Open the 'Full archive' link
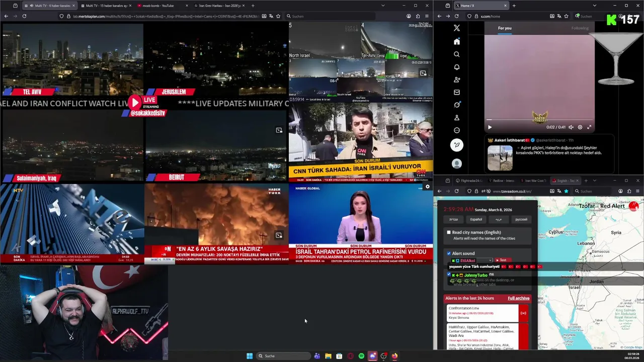The image size is (644, 362). tap(518, 298)
